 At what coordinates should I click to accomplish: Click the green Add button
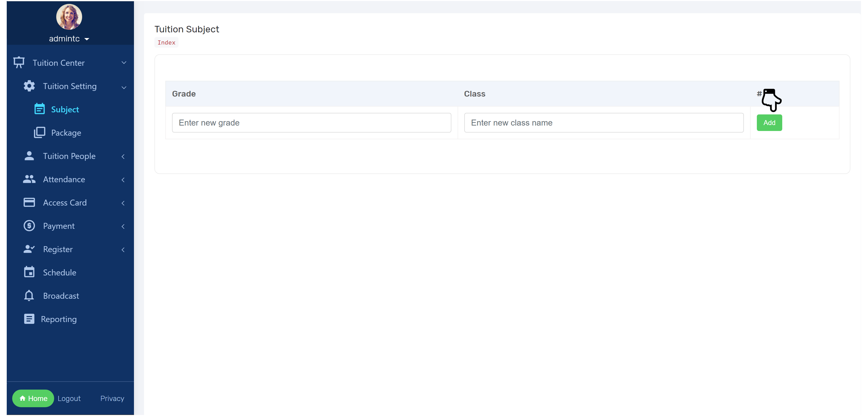point(769,122)
